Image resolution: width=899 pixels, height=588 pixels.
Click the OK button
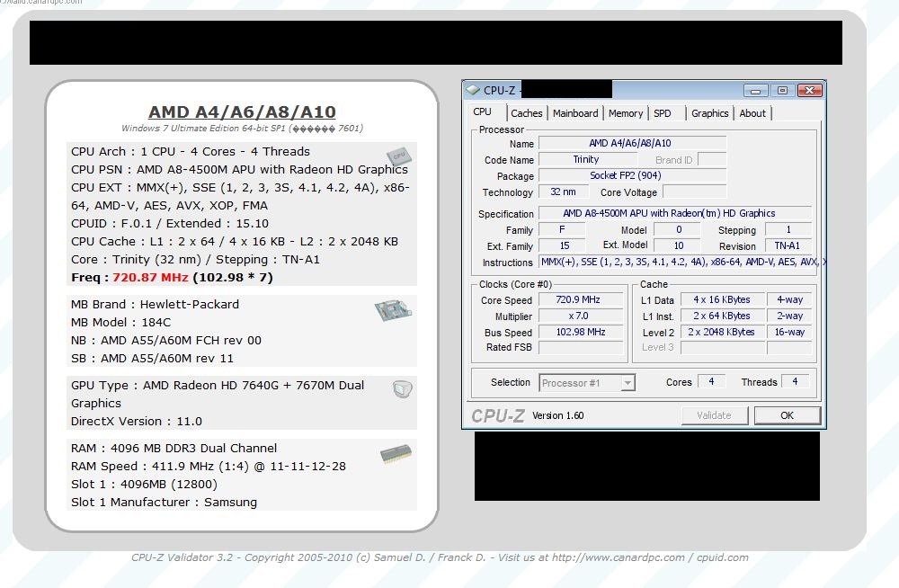point(787,415)
